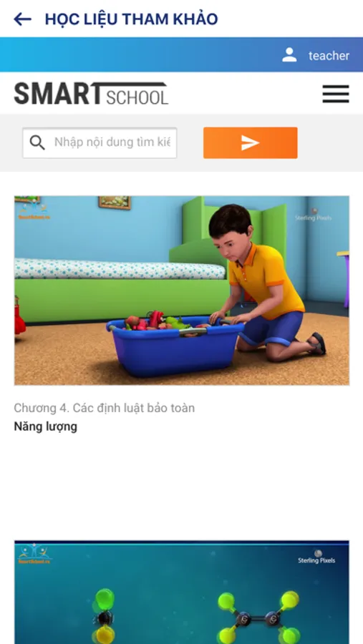The height and width of the screenshot is (644, 363).
Task: Click the blue basket in the first video
Action: pos(175,345)
